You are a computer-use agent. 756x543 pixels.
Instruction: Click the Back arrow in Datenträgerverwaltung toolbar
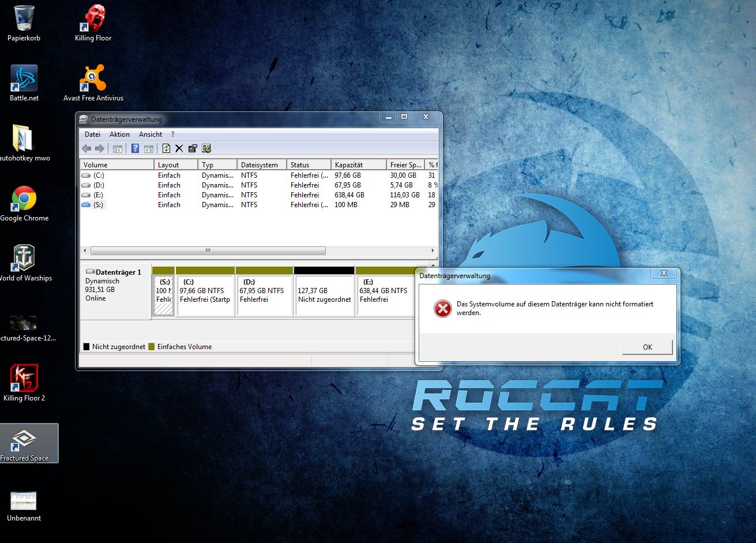tap(86, 148)
